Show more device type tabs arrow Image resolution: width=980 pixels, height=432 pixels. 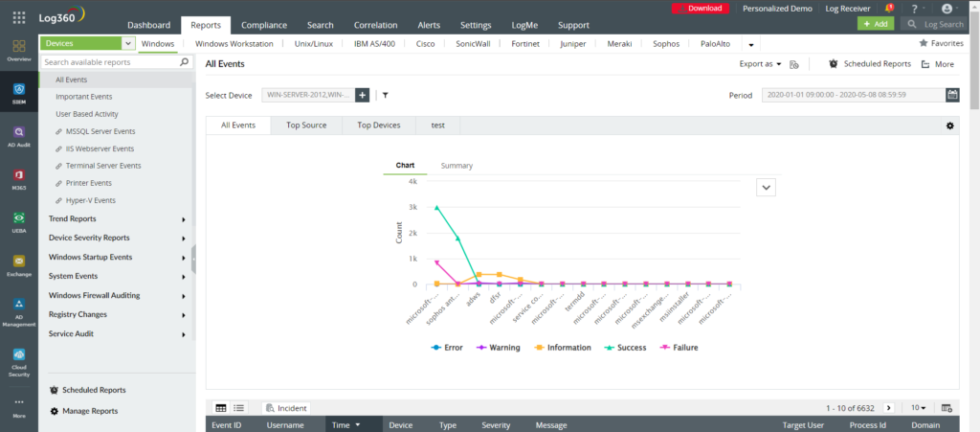[750, 44]
